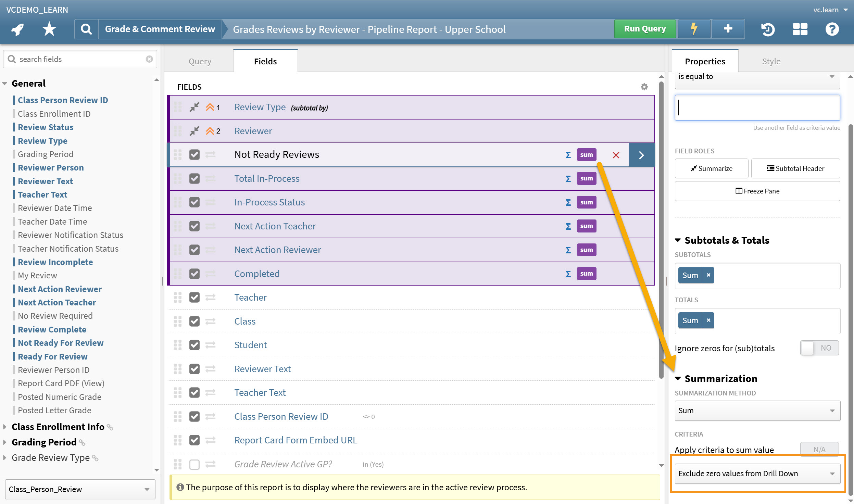Remove Not Ready Reviews using the red X
The image size is (854, 504).
[x=615, y=155]
